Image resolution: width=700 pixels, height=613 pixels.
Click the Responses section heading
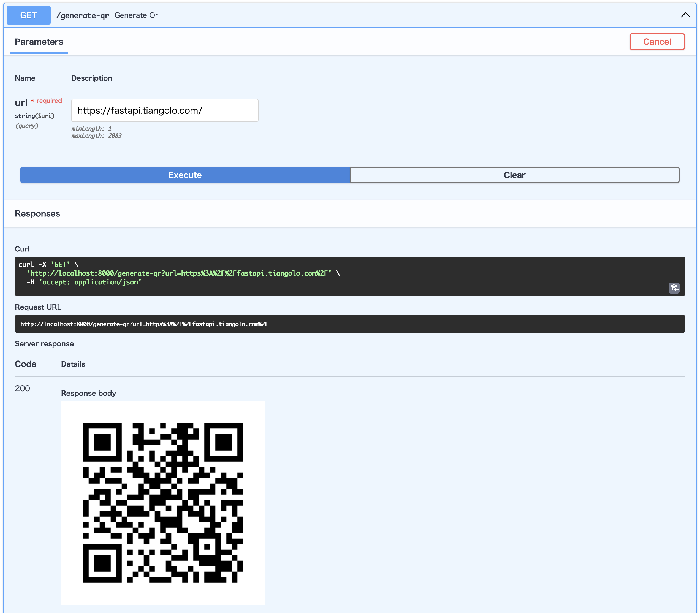coord(38,213)
